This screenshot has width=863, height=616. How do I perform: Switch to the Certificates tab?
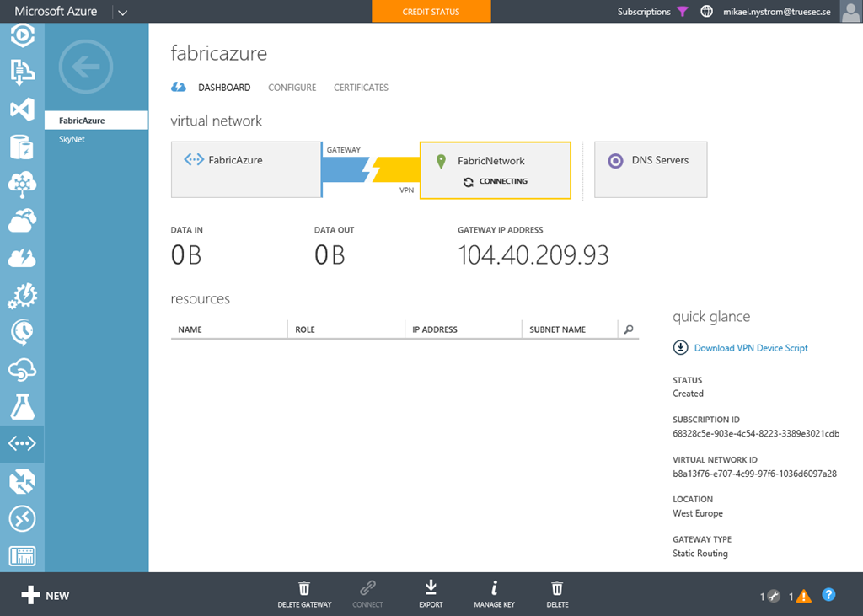tap(361, 88)
